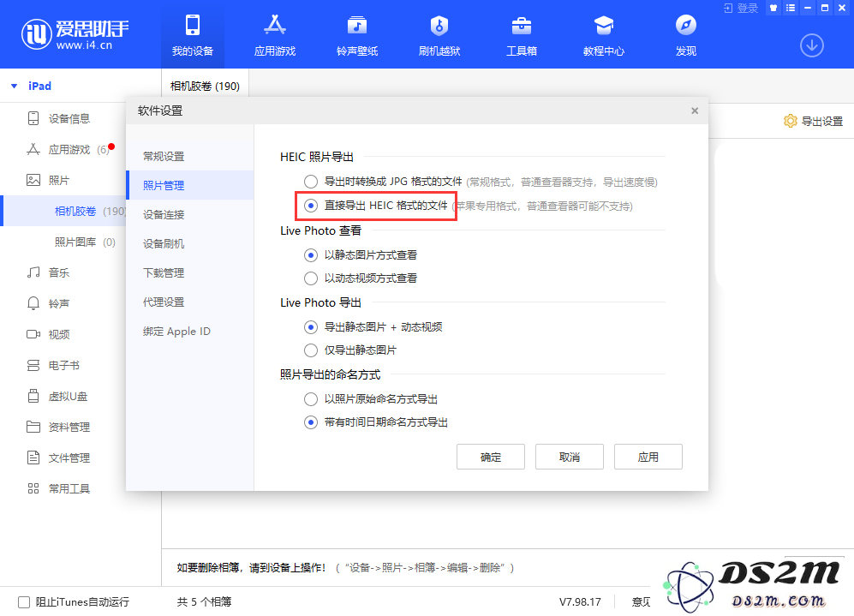Select 以动态视频方式查看 option
854x616 pixels.
(311, 278)
